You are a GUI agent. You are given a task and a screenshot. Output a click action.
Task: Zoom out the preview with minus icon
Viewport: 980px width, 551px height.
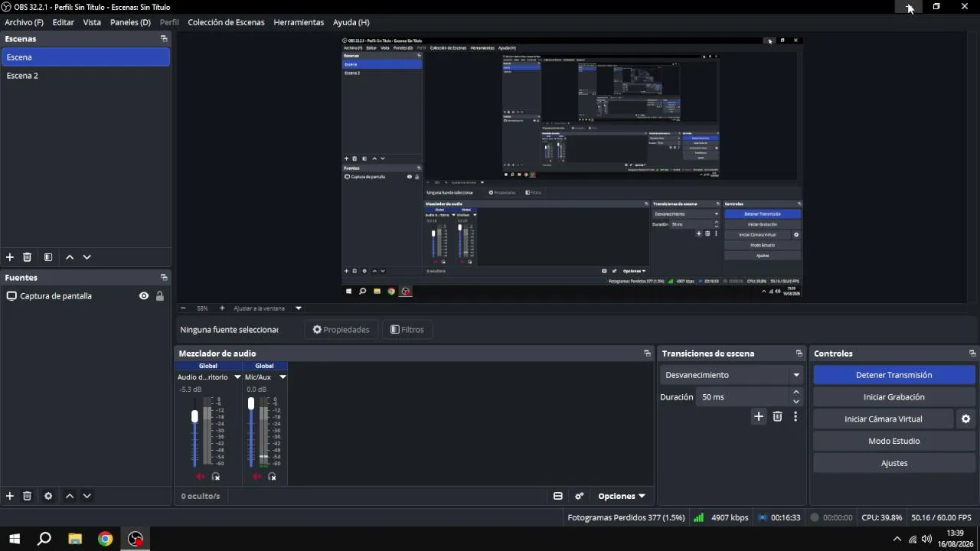(183, 308)
